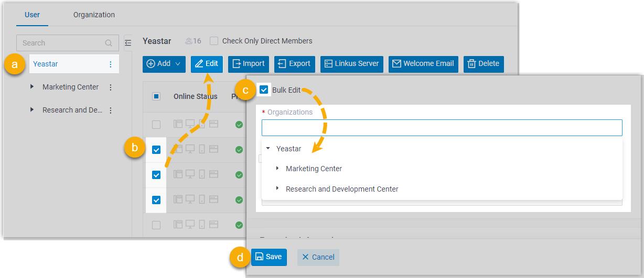644x278 pixels.
Task: Toggle Check Only Direct Members checkbox
Action: [x=214, y=41]
